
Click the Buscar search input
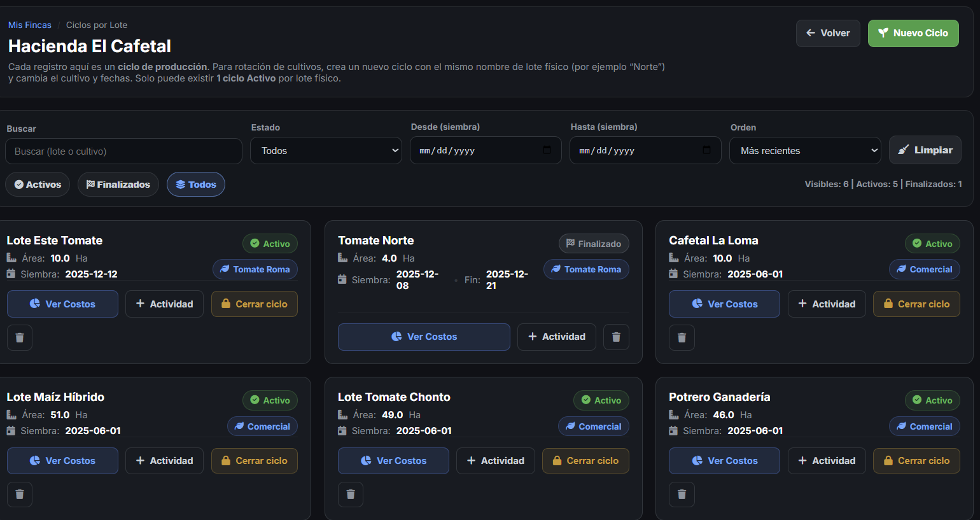[123, 151]
